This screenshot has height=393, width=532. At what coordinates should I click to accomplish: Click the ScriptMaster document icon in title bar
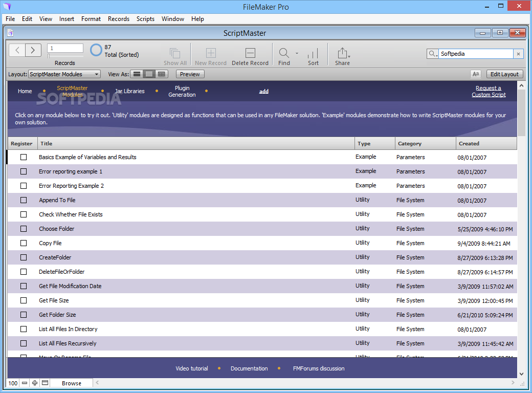(x=10, y=33)
